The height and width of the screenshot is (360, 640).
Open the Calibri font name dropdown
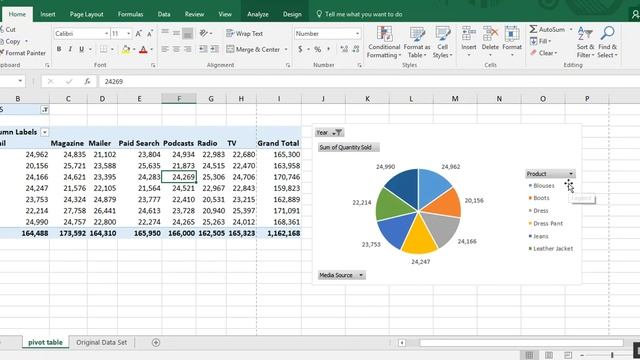[106, 33]
